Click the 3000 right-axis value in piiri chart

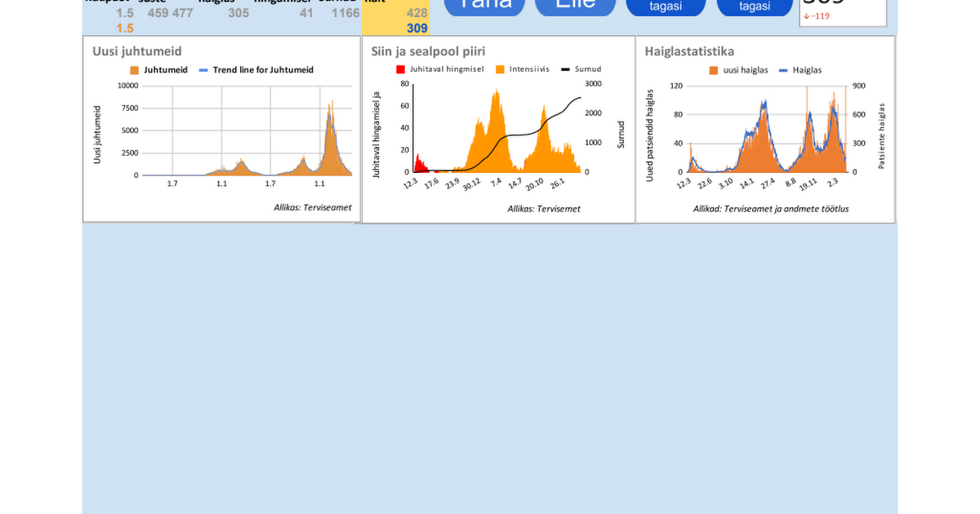coord(594,84)
